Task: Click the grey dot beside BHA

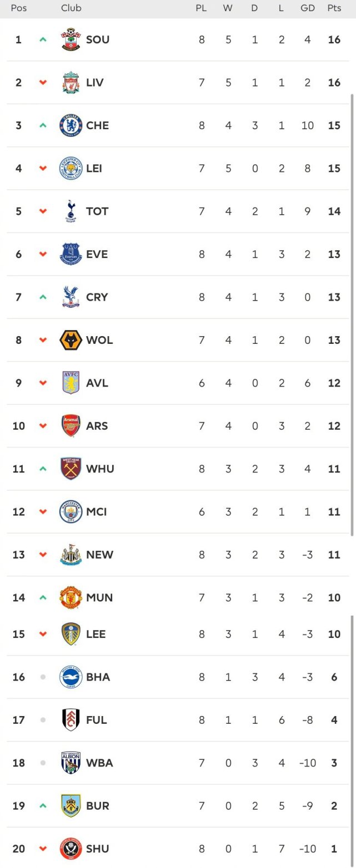Action: 43,677
